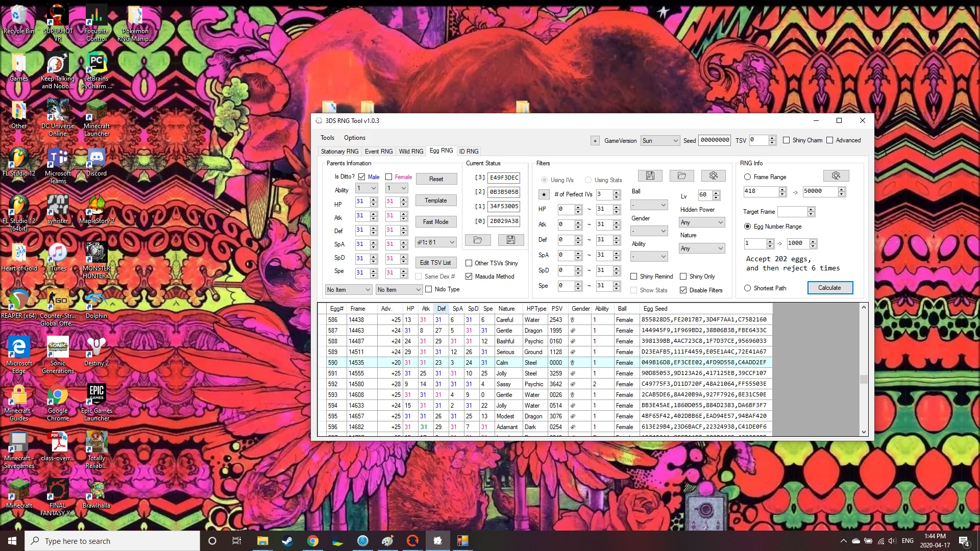Open Task View on the taskbar

tap(237, 541)
